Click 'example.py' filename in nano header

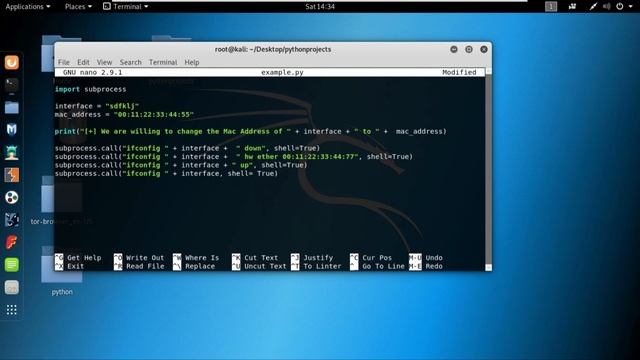tap(282, 72)
